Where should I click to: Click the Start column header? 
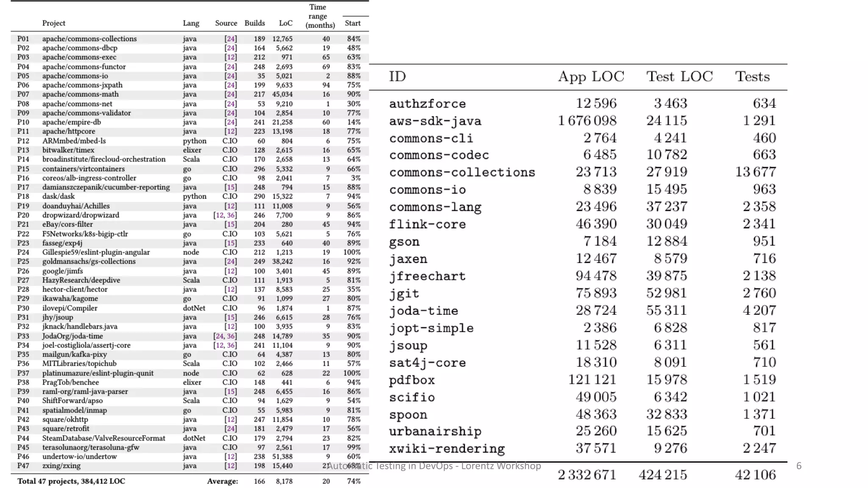353,23
